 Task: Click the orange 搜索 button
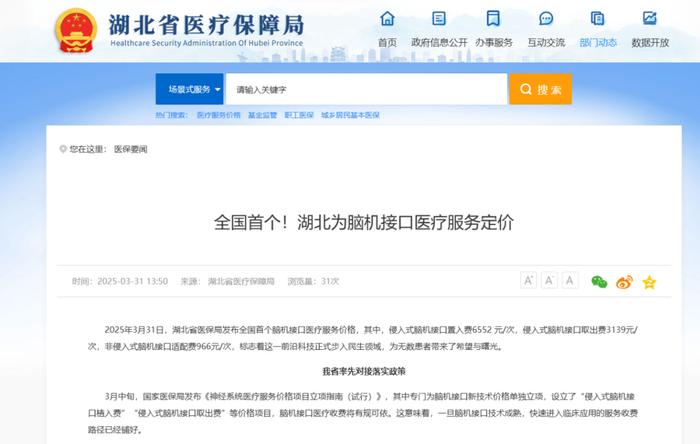pyautogui.click(x=540, y=89)
